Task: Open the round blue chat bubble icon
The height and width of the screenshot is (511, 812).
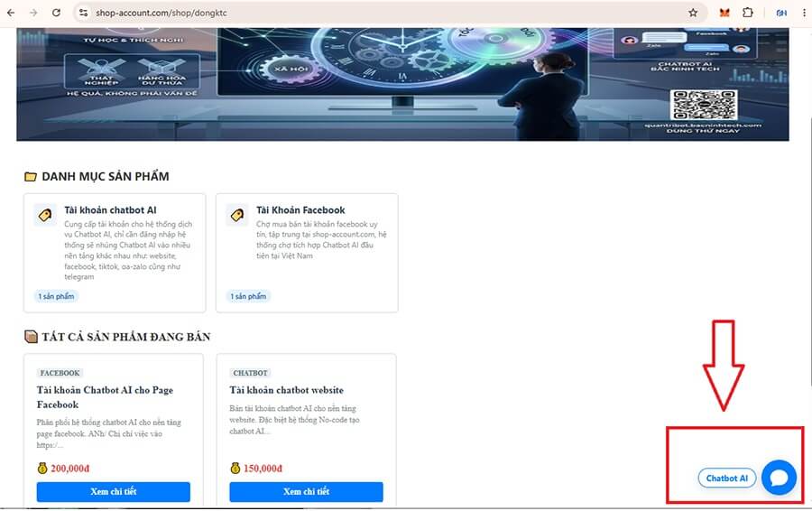Action: pos(779,478)
